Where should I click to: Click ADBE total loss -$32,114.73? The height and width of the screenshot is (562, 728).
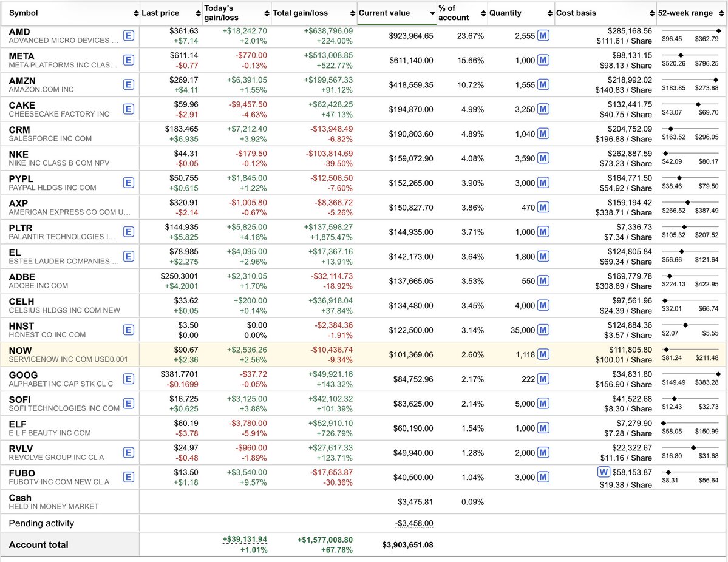pos(332,276)
